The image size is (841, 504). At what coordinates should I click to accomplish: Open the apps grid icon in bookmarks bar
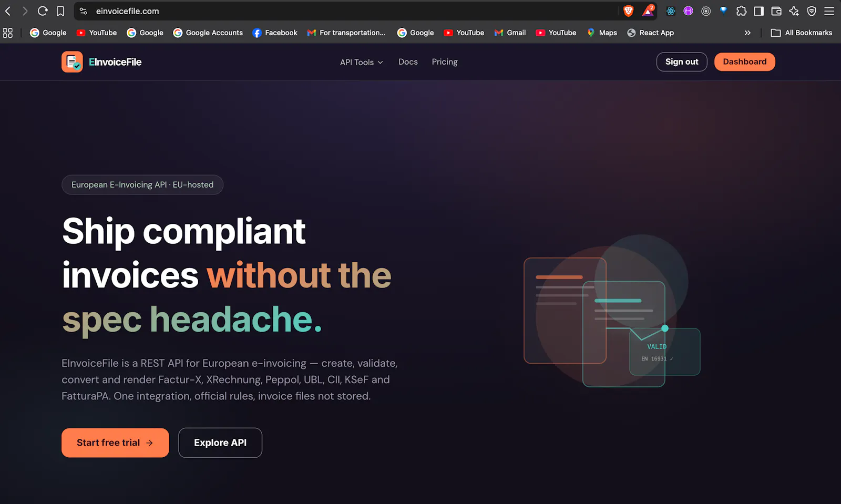point(7,33)
